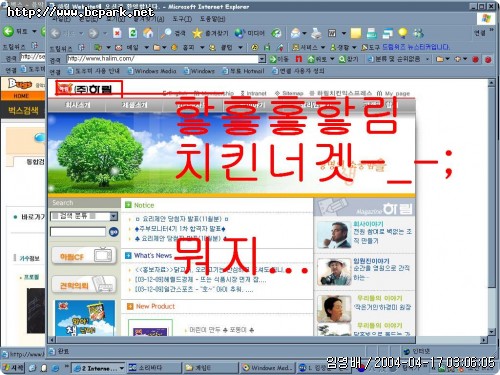Select the HOME tab in background window

tap(21, 96)
